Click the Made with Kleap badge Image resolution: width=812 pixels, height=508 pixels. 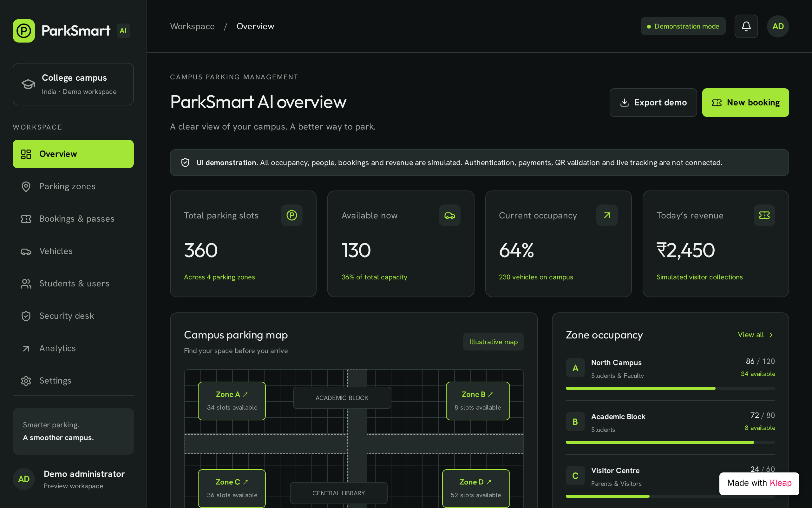click(759, 483)
